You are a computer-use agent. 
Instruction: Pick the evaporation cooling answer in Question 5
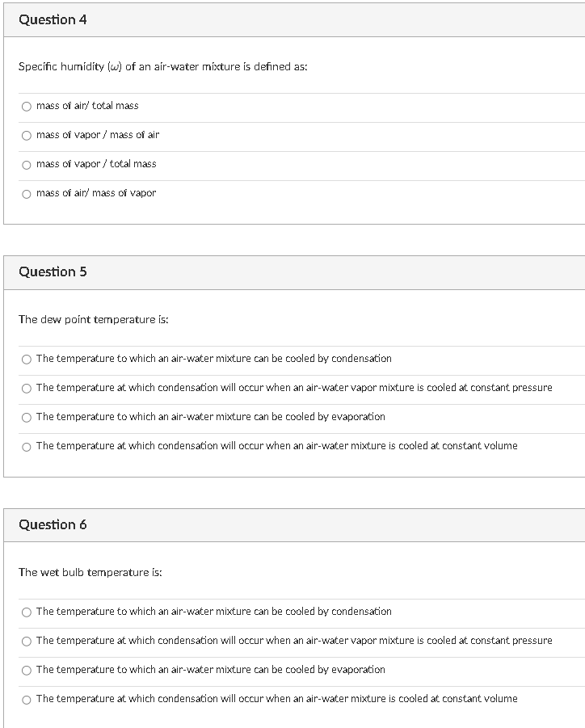tap(27, 417)
